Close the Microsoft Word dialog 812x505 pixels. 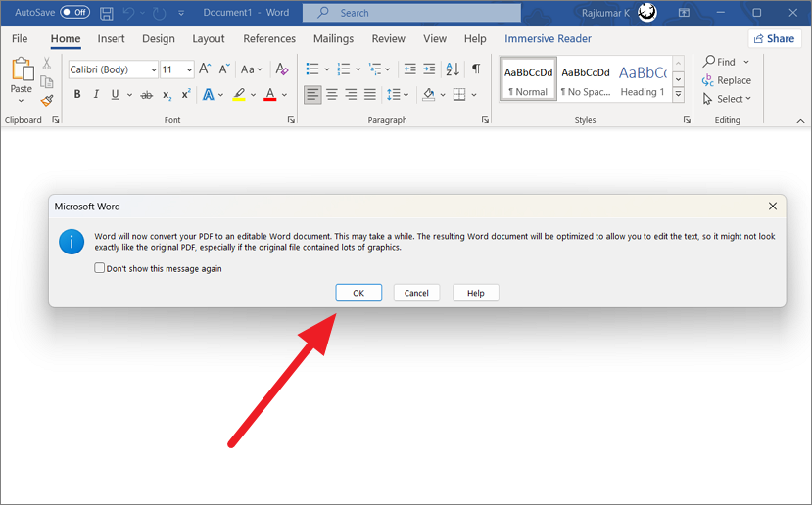[773, 206]
